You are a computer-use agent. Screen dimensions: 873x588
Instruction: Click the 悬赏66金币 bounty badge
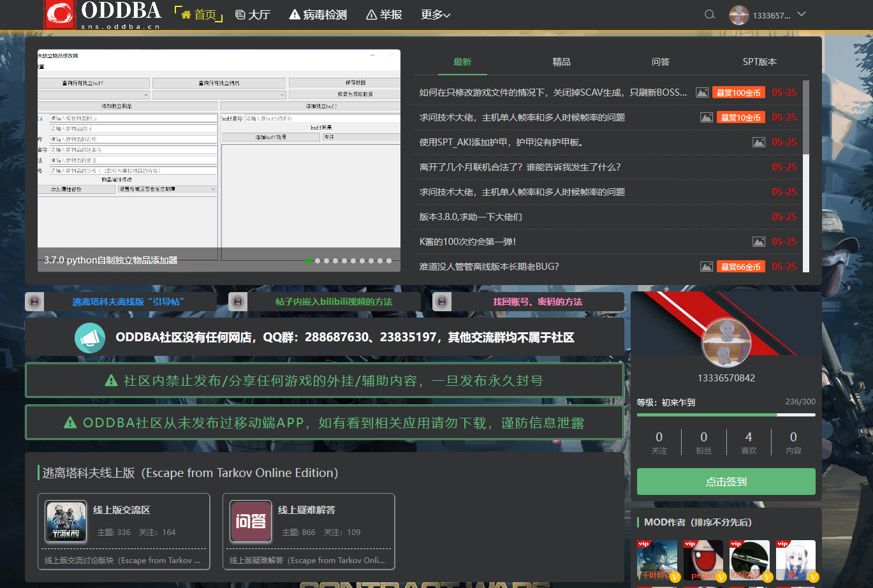coord(741,267)
